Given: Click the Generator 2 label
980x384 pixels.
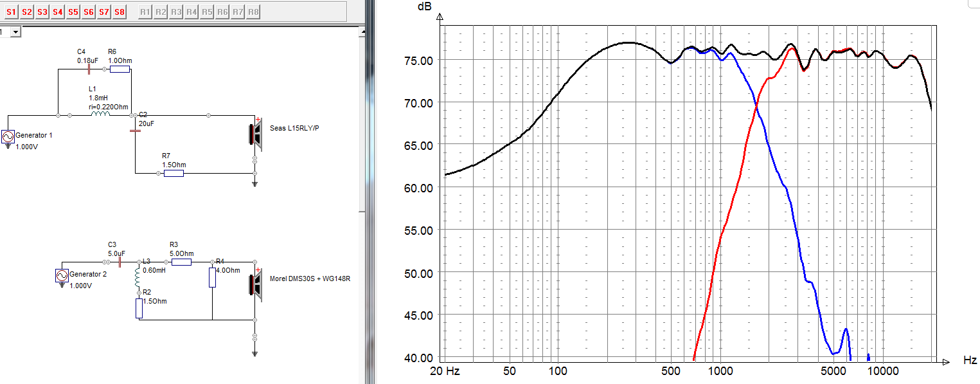Looking at the screenshot, I should [x=88, y=274].
